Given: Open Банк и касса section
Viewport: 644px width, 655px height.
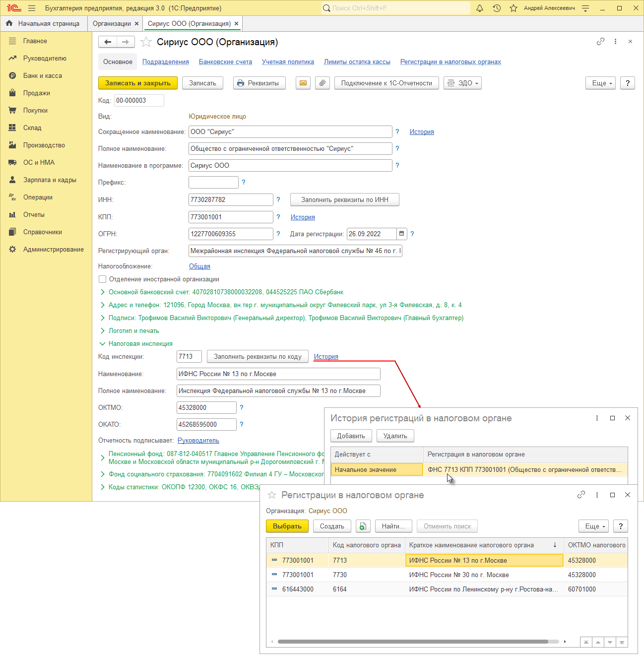Looking at the screenshot, I should click(x=43, y=76).
